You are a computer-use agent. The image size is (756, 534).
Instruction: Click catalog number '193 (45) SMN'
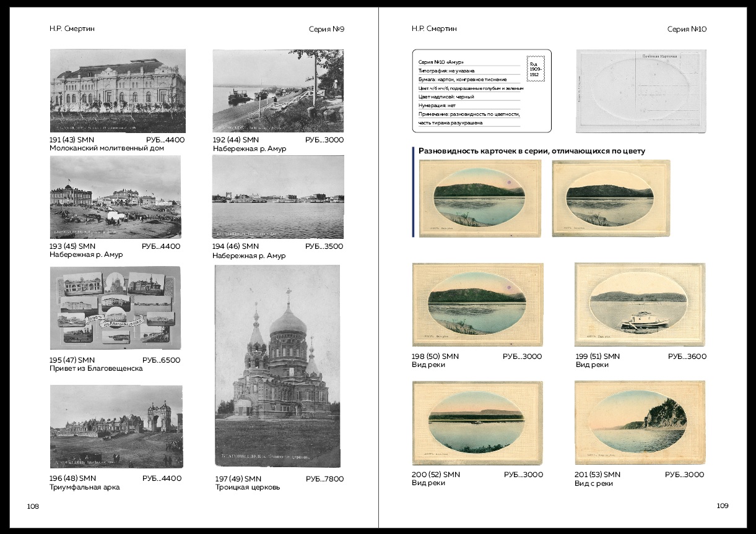click(x=72, y=246)
